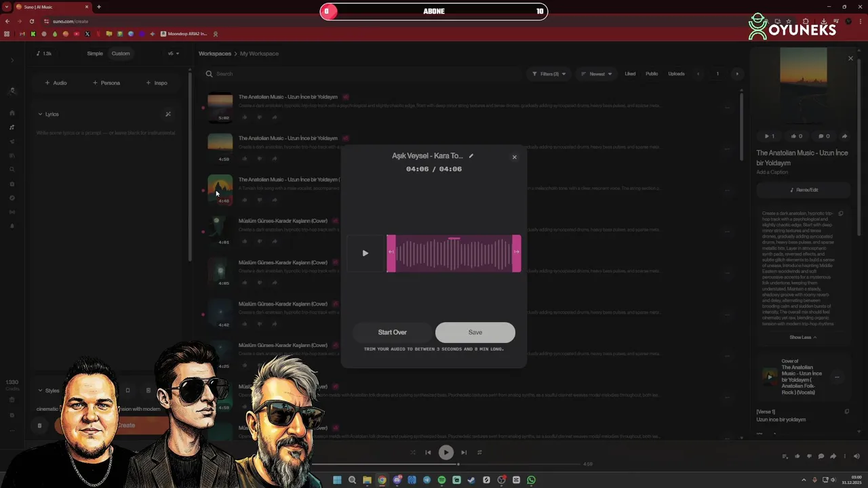Click the pink waveform trim region
The height and width of the screenshot is (488, 868).
click(x=454, y=253)
